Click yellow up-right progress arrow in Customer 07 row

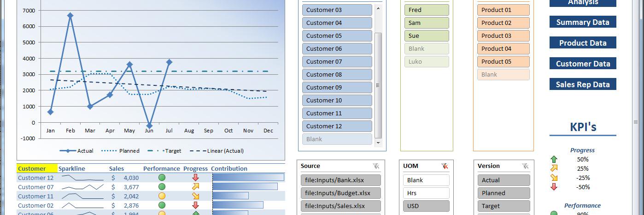(x=195, y=187)
